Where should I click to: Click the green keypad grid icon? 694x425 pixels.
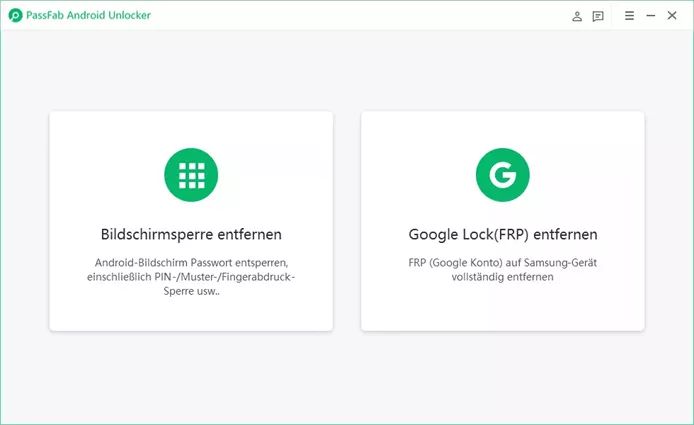coord(191,176)
